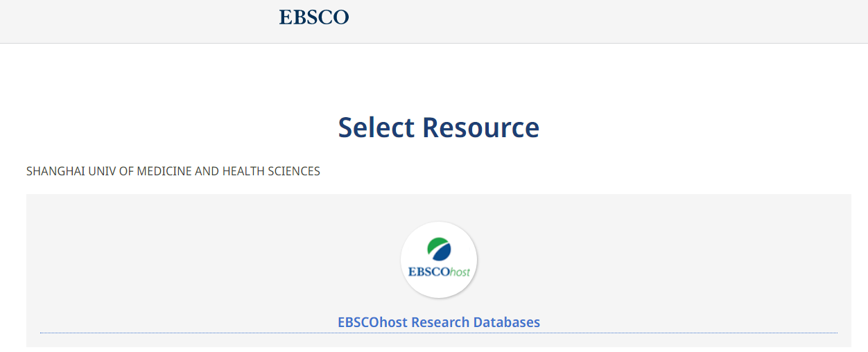The width and height of the screenshot is (868, 352).
Task: Click the word "Research" in the resource link
Action: pyautogui.click(x=440, y=322)
